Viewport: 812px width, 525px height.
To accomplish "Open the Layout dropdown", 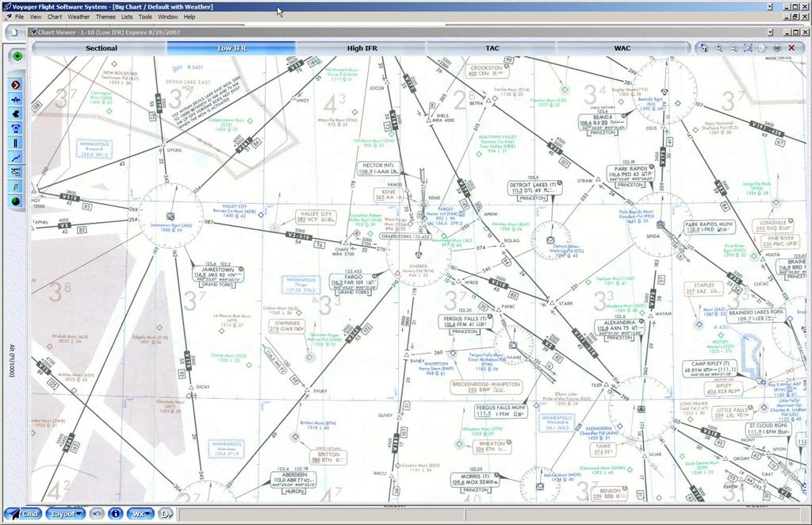I will [x=65, y=514].
